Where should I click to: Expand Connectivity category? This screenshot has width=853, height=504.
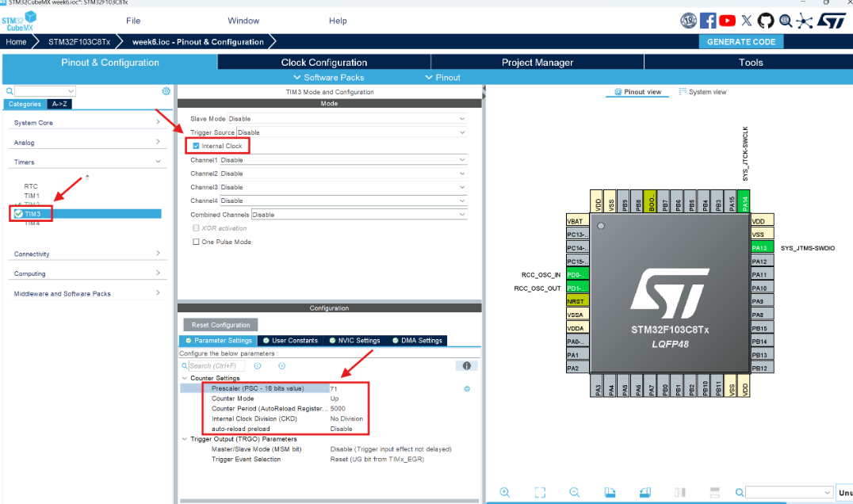87,254
